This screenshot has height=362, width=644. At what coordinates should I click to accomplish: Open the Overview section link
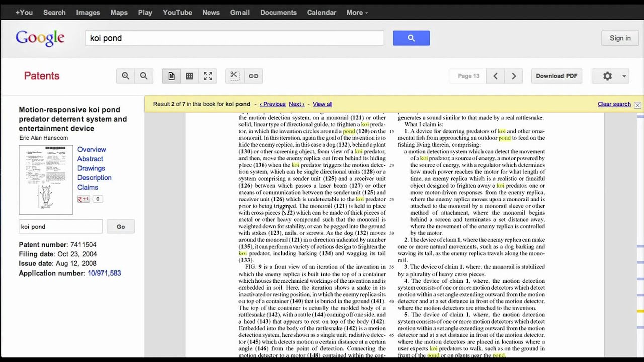[92, 149]
